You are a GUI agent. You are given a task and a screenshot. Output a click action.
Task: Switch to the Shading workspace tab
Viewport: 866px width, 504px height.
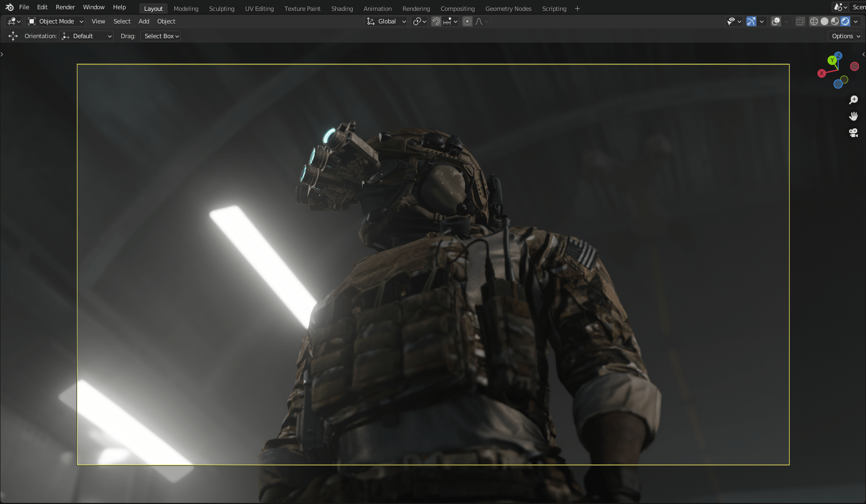tap(342, 9)
